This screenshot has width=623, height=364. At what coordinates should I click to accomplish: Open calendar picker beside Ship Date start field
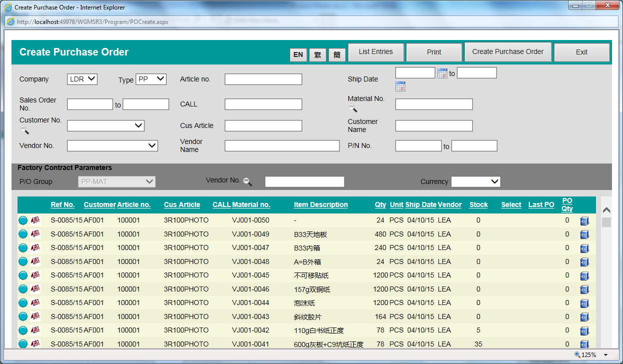pyautogui.click(x=442, y=73)
